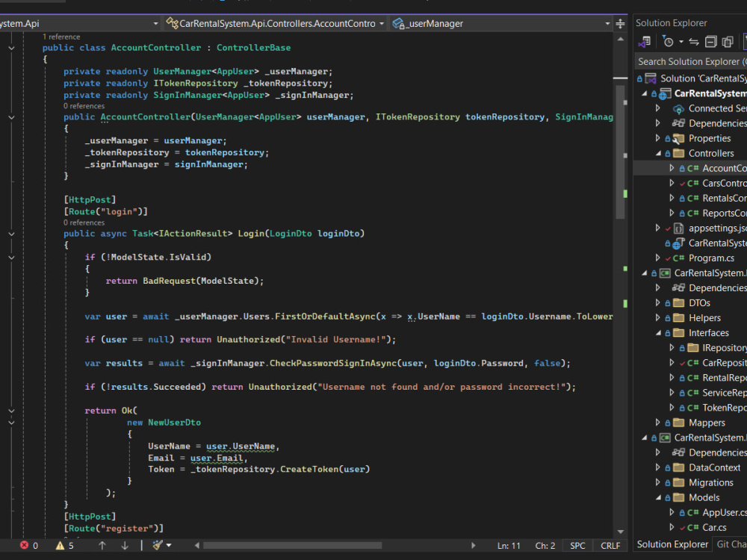The image size is (747, 560).
Task: Expand the DTOs folder
Action: [658, 303]
